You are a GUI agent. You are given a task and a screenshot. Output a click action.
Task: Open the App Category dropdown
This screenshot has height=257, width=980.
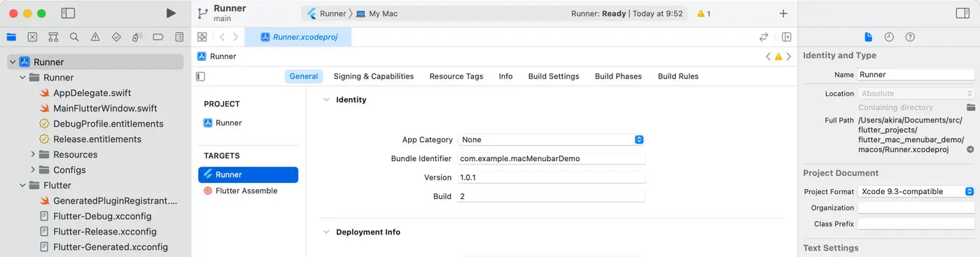click(x=551, y=139)
